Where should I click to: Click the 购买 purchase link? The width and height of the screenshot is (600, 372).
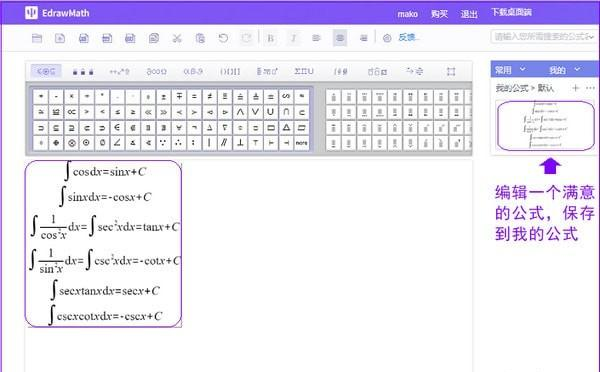pyautogui.click(x=439, y=14)
